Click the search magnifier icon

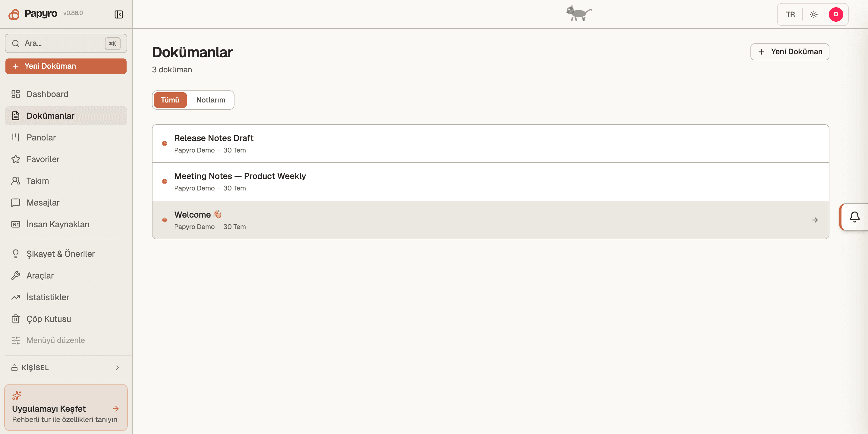[15, 43]
